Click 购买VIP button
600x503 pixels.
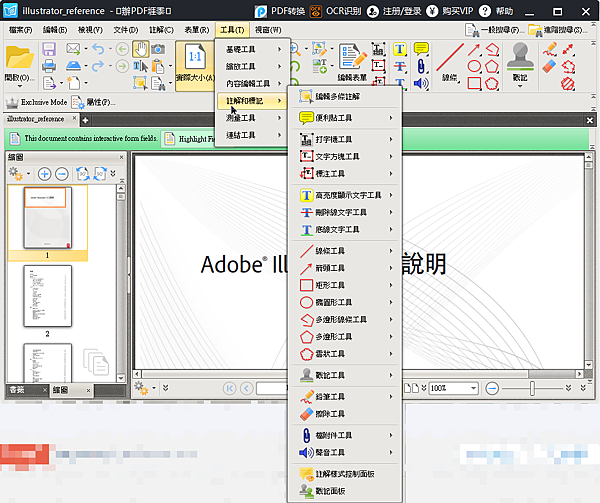450,11
